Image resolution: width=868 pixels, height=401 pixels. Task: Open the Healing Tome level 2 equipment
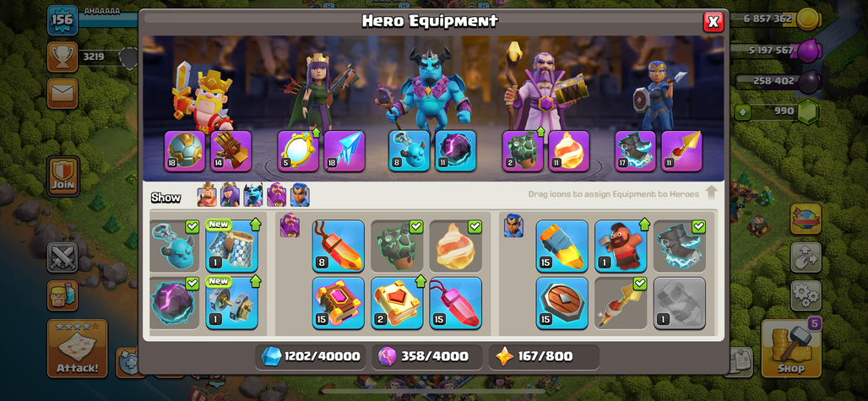[397, 303]
